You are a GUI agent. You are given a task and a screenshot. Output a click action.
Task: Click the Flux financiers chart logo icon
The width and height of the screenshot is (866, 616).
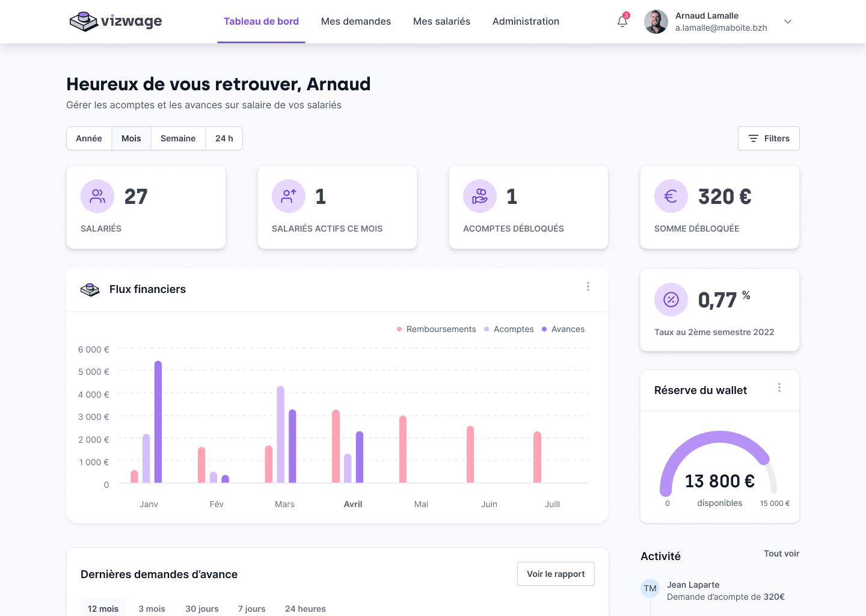tap(90, 289)
